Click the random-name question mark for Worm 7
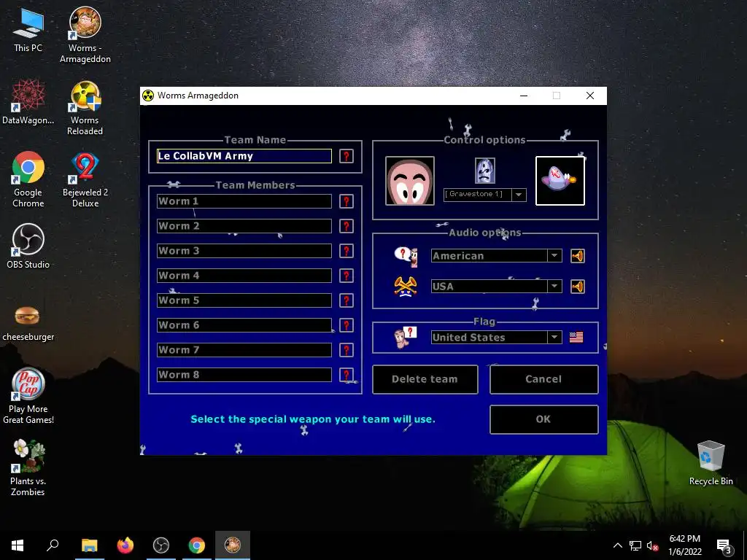The width and height of the screenshot is (747, 560). click(347, 349)
